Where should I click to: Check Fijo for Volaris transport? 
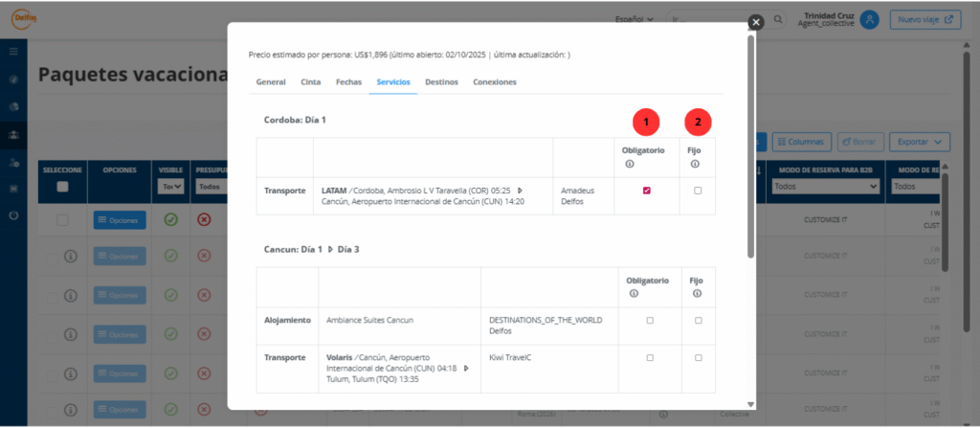(x=698, y=357)
